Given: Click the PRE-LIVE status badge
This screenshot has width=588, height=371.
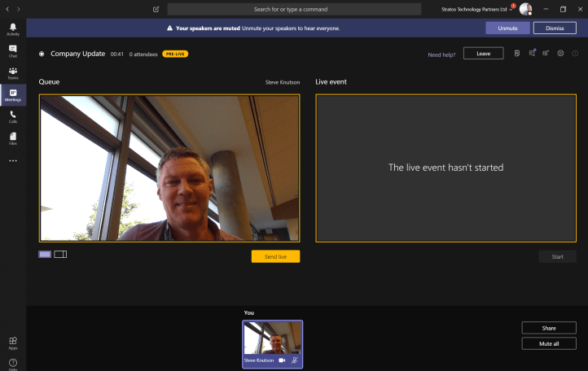Looking at the screenshot, I should tap(175, 54).
